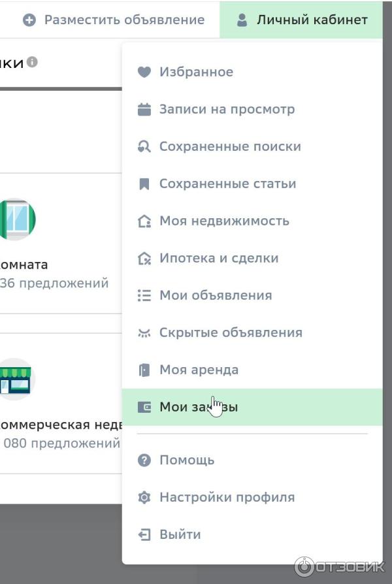Click the list icon for Мои объявления
392x584 pixels.
pos(144,295)
